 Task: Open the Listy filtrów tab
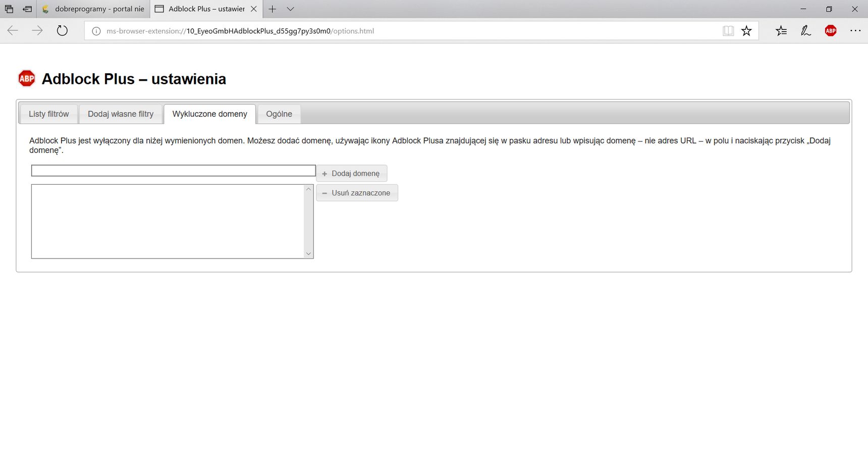tap(48, 114)
